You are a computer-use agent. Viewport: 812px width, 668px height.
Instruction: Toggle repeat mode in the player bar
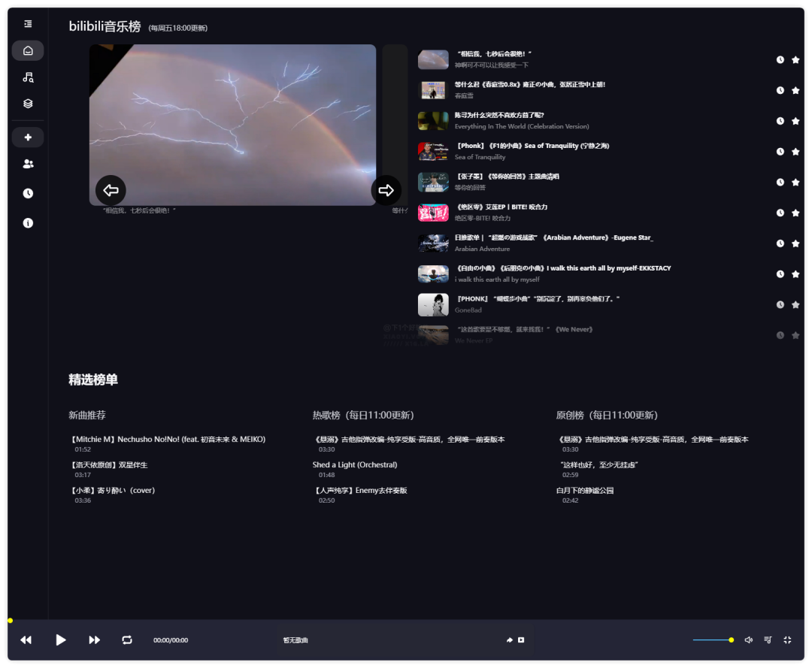[127, 639]
